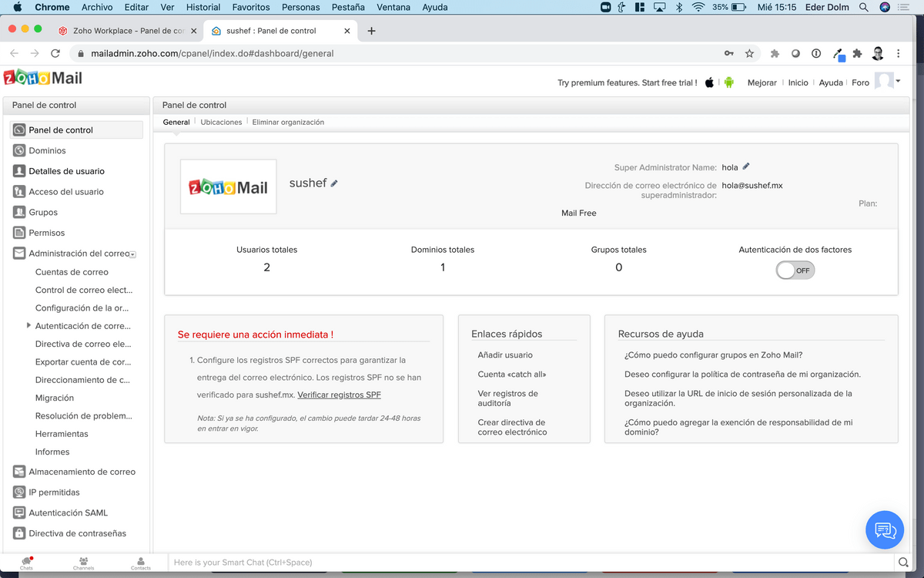Toggle two-factor authentication switch

click(795, 271)
